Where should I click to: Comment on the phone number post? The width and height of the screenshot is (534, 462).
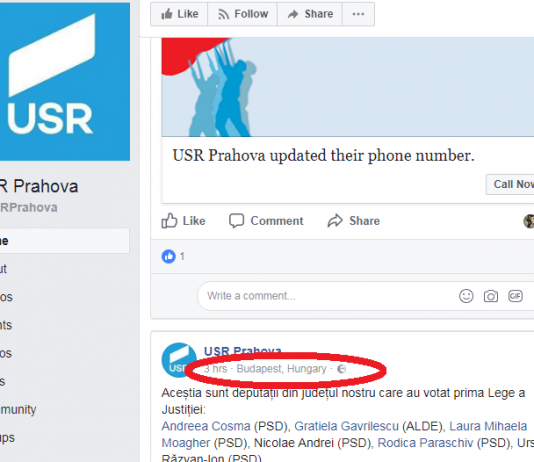click(x=266, y=221)
